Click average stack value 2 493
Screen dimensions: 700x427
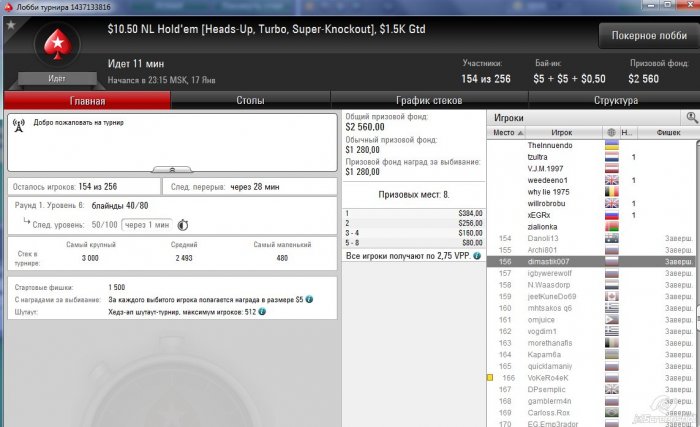pos(183,258)
